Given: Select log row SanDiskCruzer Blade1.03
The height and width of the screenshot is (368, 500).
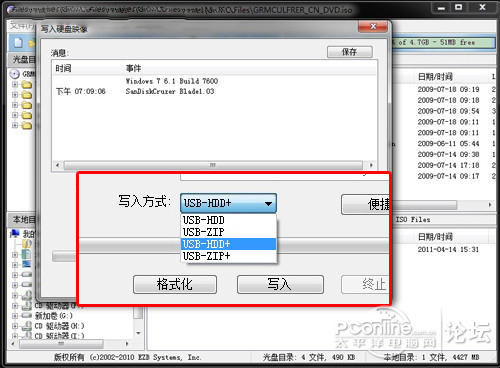Looking at the screenshot, I should tap(170, 91).
